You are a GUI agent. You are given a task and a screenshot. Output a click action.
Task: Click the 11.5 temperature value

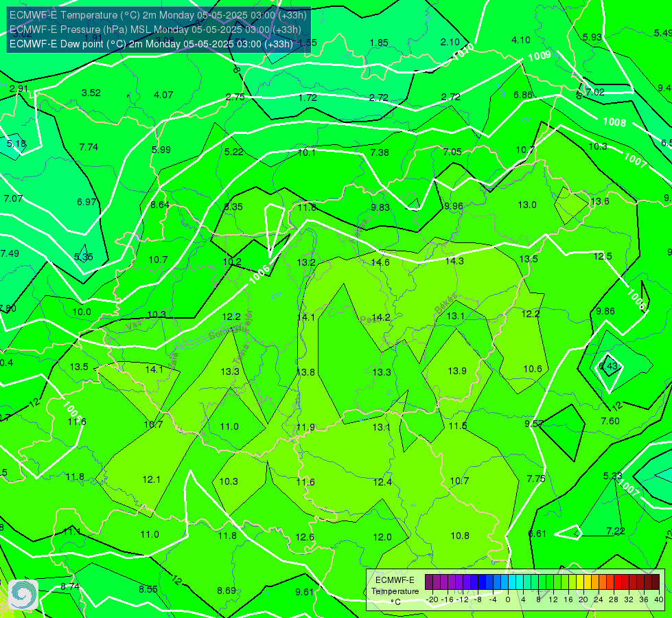pos(458,426)
